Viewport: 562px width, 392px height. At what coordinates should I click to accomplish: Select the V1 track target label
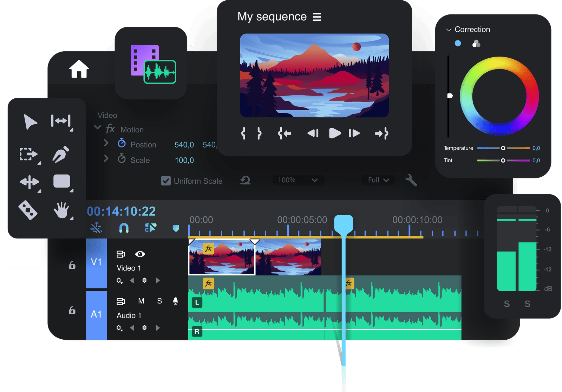pos(96,262)
